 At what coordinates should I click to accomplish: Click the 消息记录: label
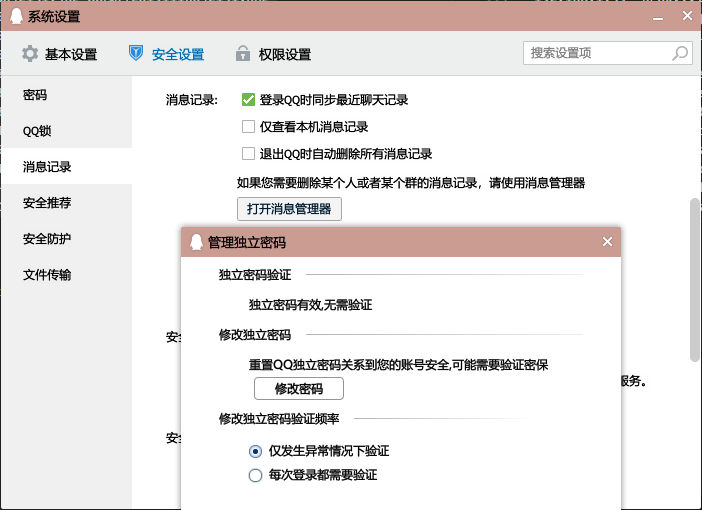tap(192, 100)
